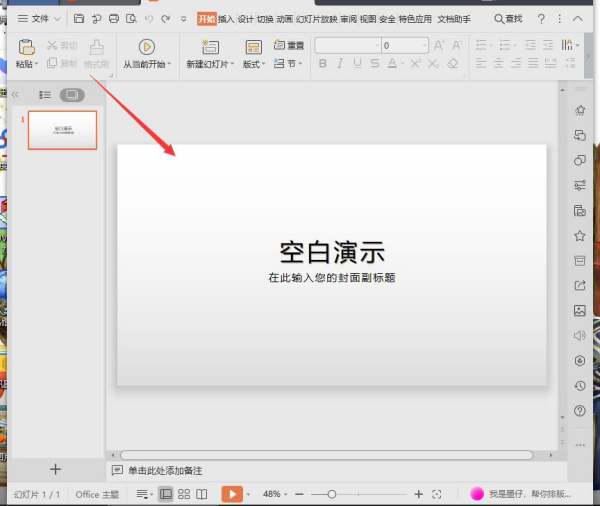Click the orange play slideshow button

[232, 494]
